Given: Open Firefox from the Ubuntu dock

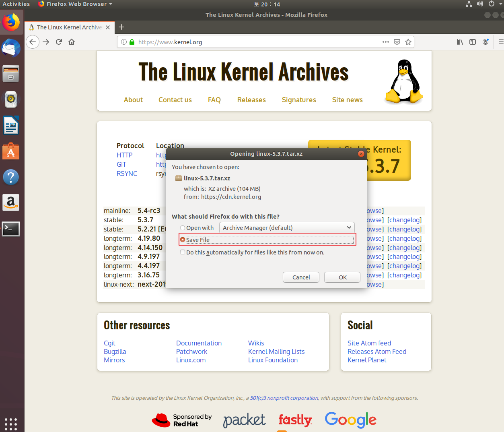Looking at the screenshot, I should (x=11, y=22).
